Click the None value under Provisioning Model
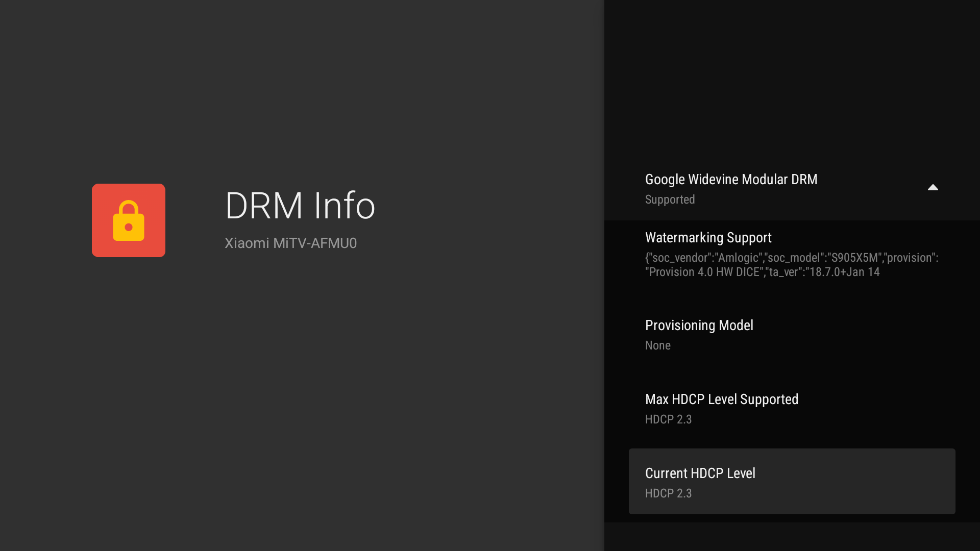 pos(657,346)
